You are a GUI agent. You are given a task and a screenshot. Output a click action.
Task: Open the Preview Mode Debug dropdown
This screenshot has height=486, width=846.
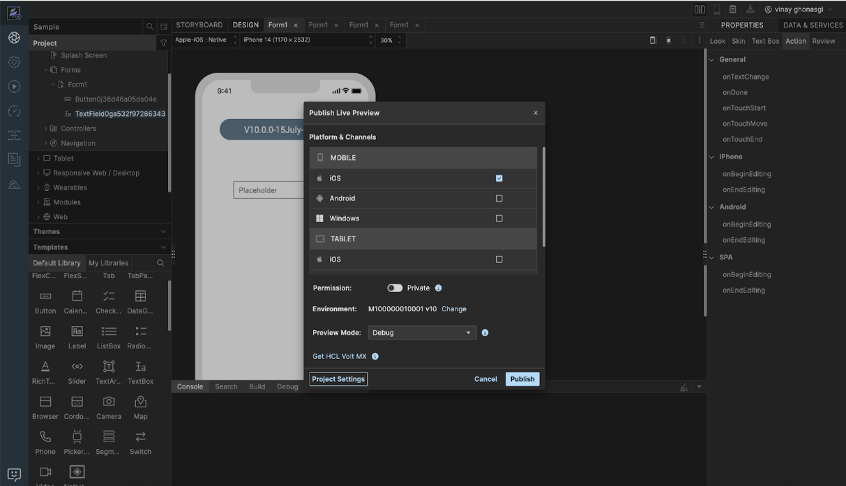[422, 332]
